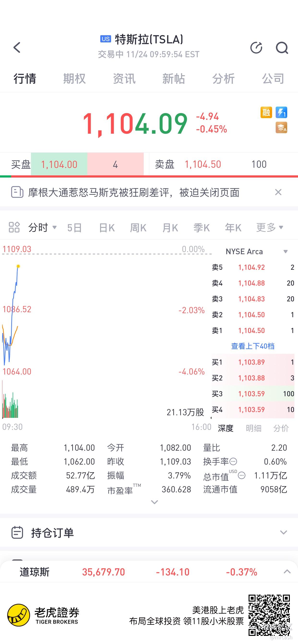Tap the 买盘 bid price 1,104.00

click(59, 165)
